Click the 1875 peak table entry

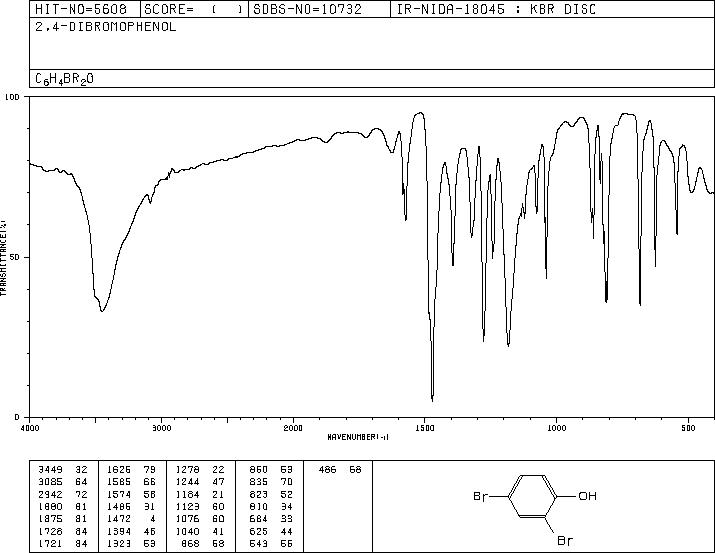coord(63,519)
